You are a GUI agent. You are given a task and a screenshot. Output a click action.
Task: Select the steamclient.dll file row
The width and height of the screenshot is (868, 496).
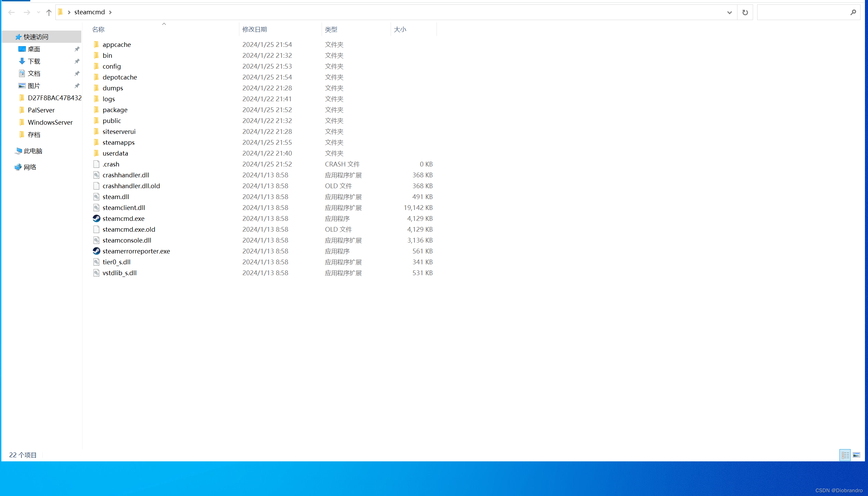click(124, 208)
